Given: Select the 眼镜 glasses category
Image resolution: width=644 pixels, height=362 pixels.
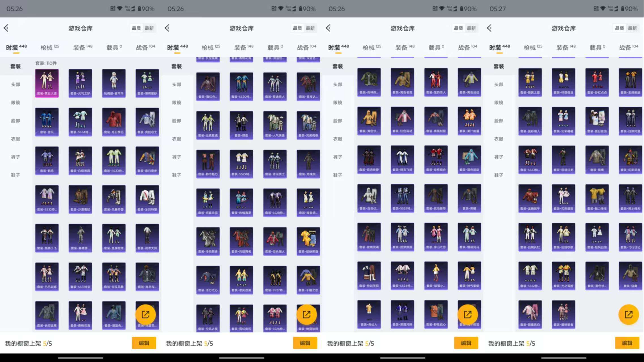Looking at the screenshot, I should [16, 102].
